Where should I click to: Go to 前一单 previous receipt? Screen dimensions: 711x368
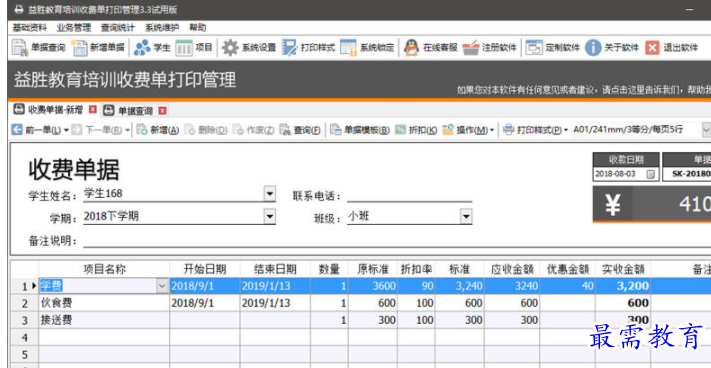pos(36,130)
